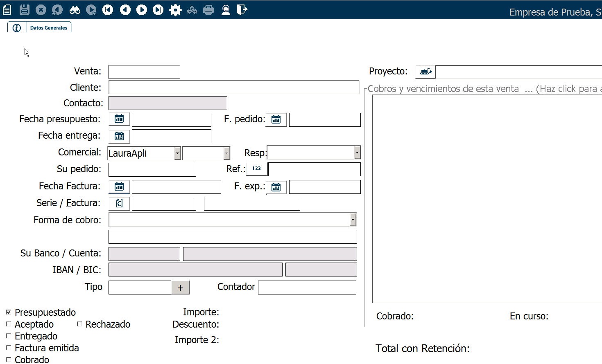Click the Proyecto selector icon button

tap(425, 72)
